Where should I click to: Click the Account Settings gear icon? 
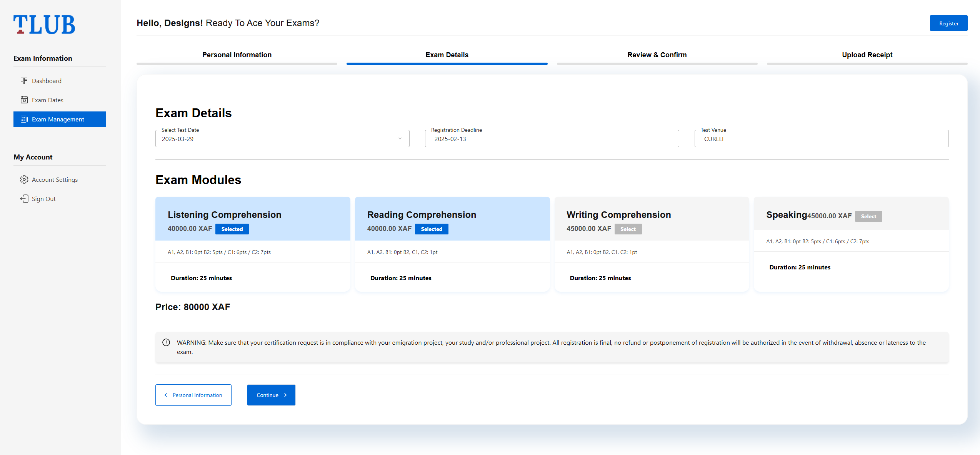click(x=24, y=179)
